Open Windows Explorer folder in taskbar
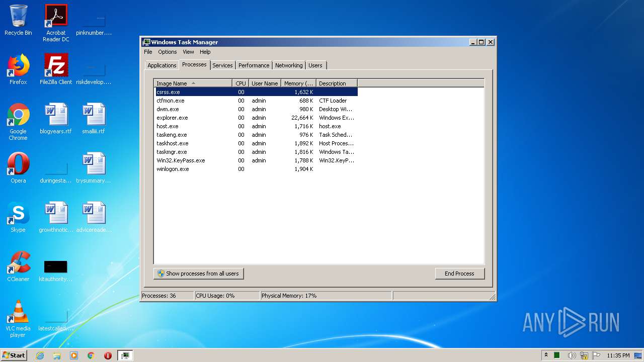 point(57,355)
